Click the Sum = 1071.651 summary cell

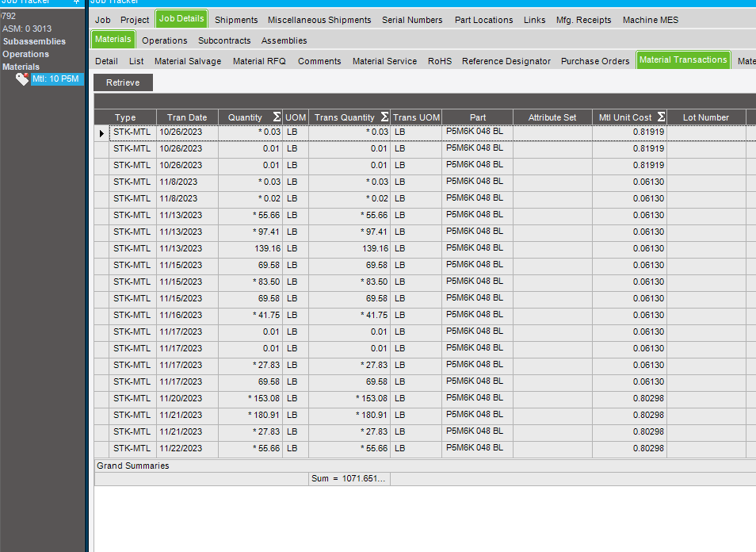tap(349, 478)
